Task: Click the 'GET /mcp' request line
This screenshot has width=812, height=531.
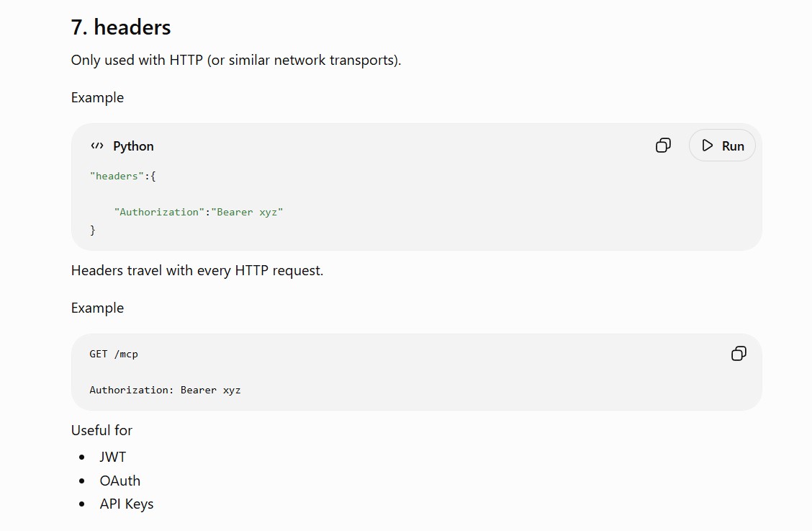Action: coord(114,354)
